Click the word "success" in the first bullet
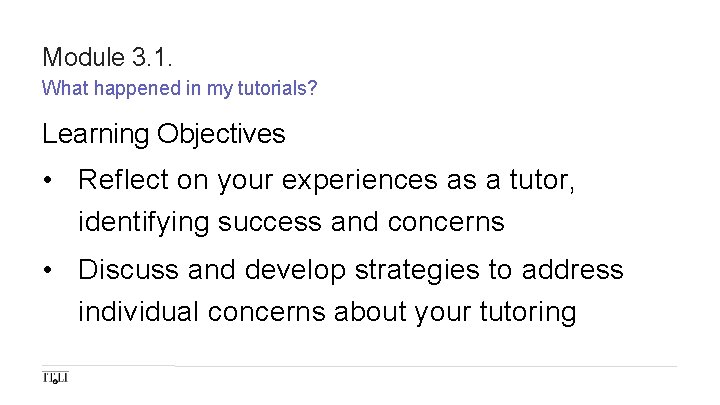Image resolution: width=720 pixels, height=405 pixels. pyautogui.click(x=270, y=223)
